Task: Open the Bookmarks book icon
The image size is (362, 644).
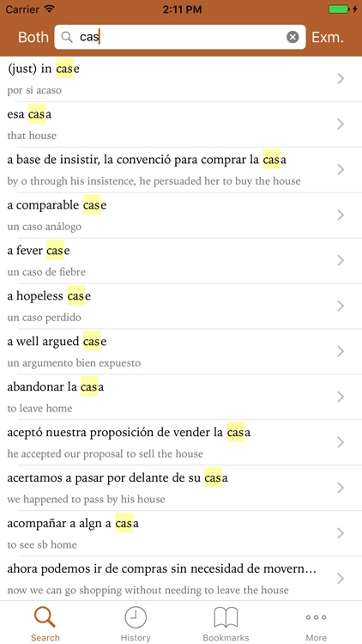Action: click(226, 617)
